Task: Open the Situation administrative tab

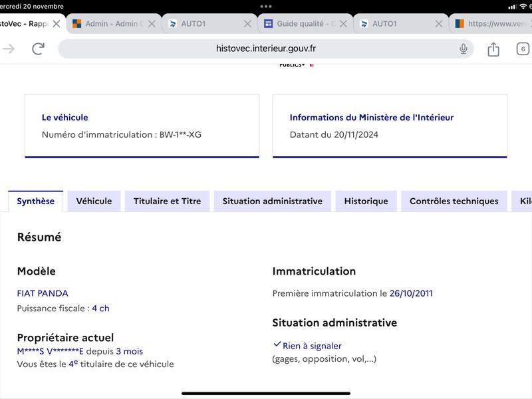Action: (x=273, y=201)
